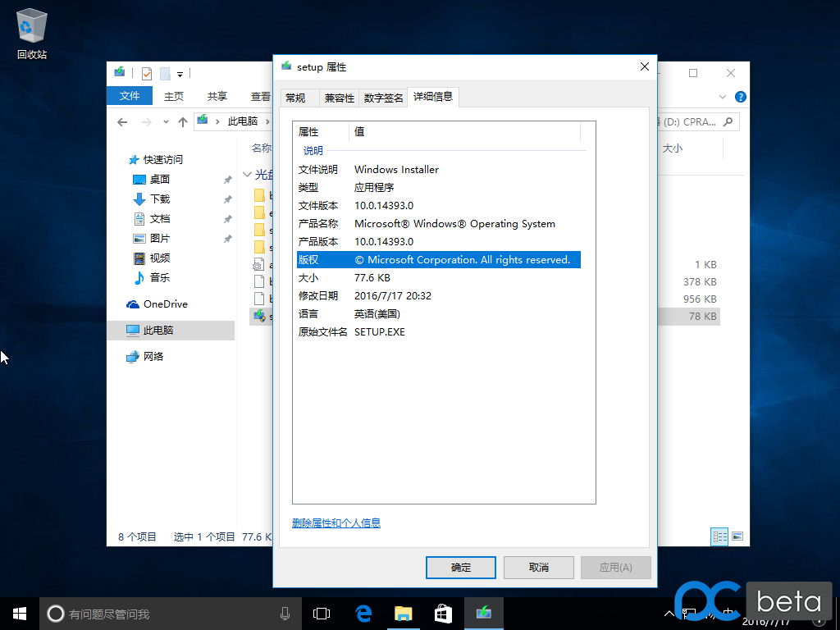
Task: Switch to the 兼容性 tab
Action: pyautogui.click(x=340, y=98)
